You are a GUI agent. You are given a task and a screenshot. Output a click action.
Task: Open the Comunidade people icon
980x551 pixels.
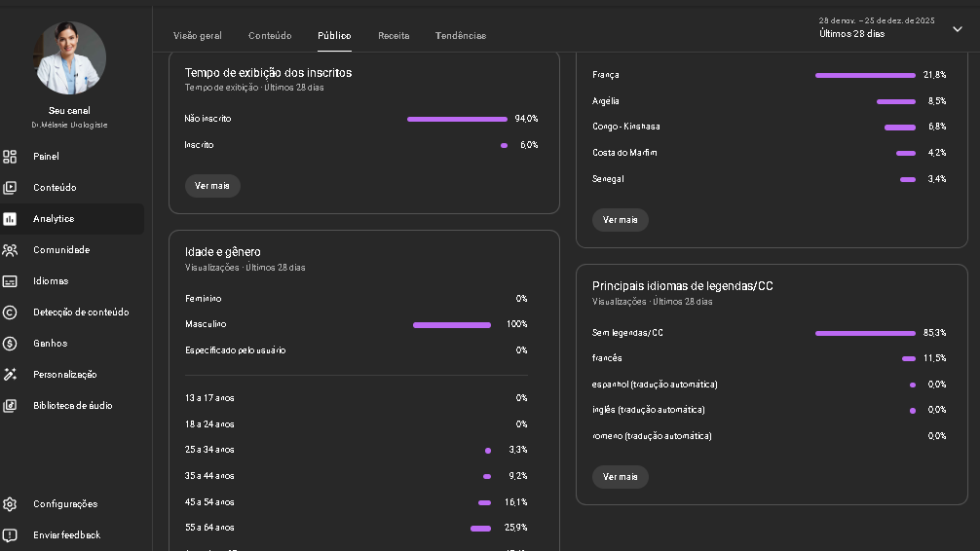pos(10,250)
